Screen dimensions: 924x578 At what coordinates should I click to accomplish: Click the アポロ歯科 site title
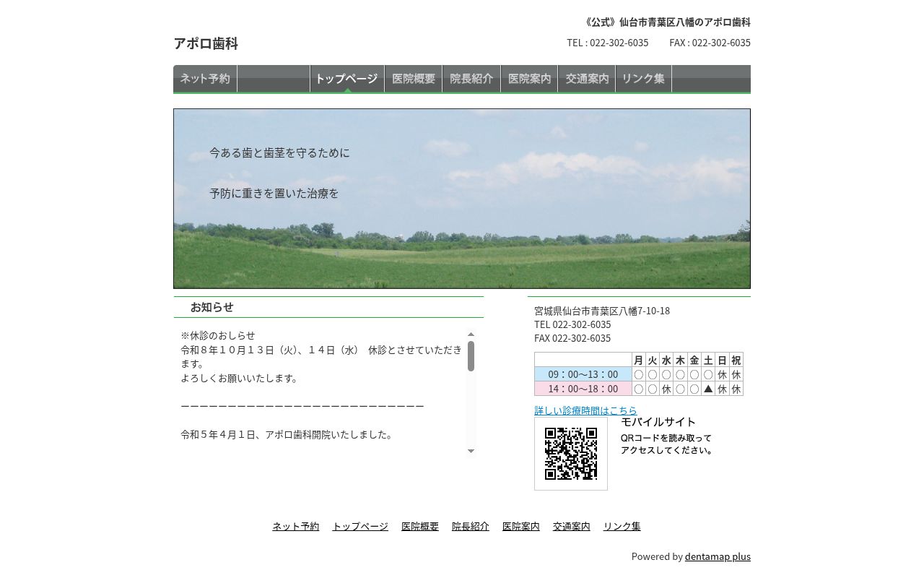(x=206, y=43)
